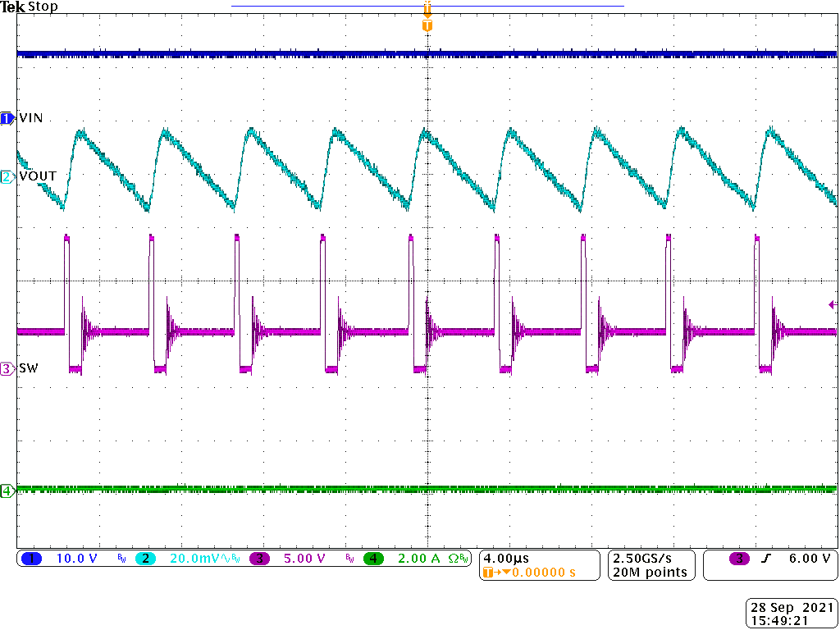Click the Stop acquisition status label
840x630 pixels.
tap(42, 7)
